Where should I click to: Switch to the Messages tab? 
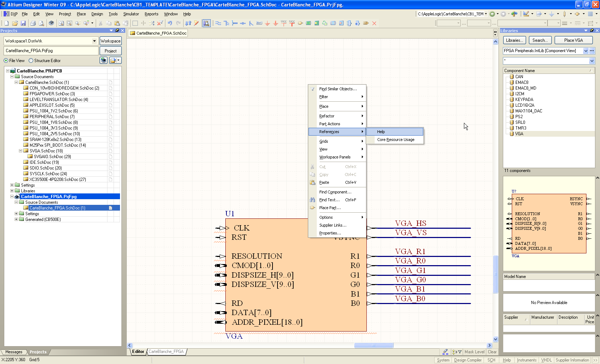(x=14, y=352)
